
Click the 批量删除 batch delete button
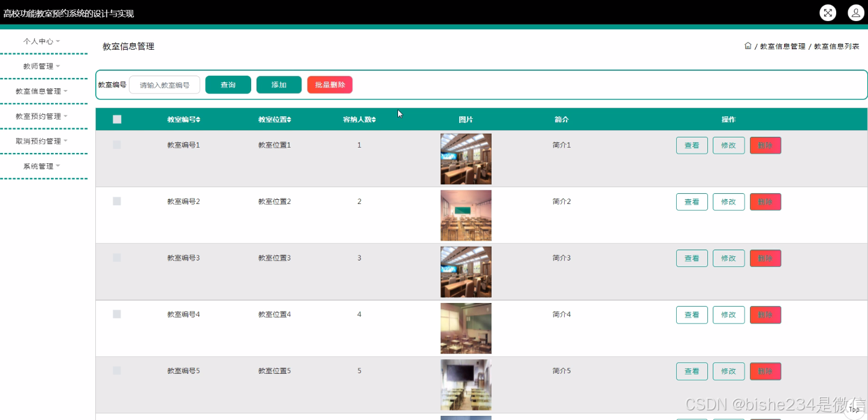330,85
